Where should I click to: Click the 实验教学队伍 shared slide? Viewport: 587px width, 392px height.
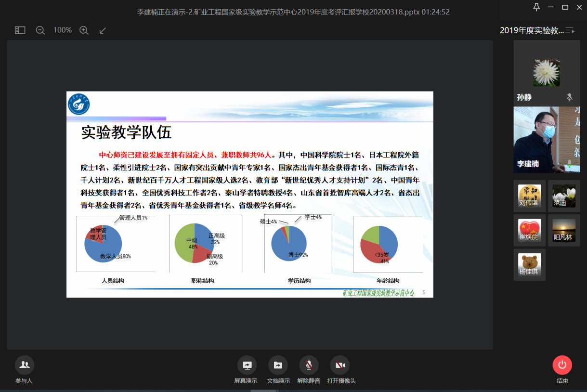[249, 194]
